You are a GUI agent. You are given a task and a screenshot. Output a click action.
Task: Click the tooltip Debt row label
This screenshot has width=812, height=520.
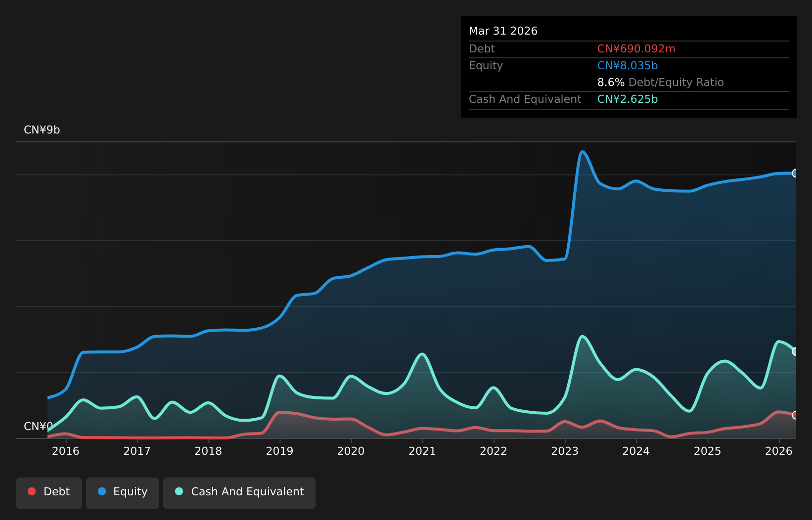pyautogui.click(x=482, y=49)
